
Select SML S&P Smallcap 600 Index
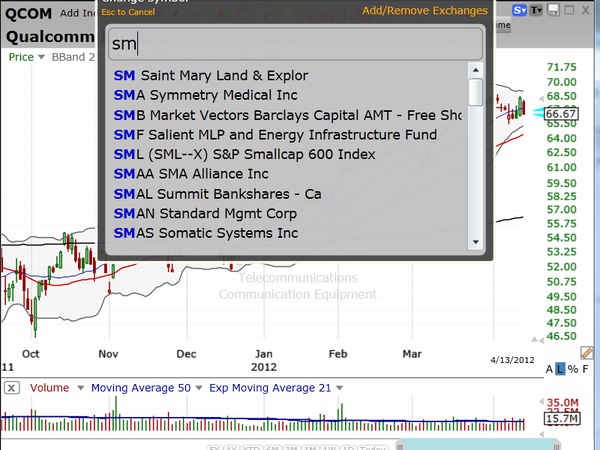(245, 154)
